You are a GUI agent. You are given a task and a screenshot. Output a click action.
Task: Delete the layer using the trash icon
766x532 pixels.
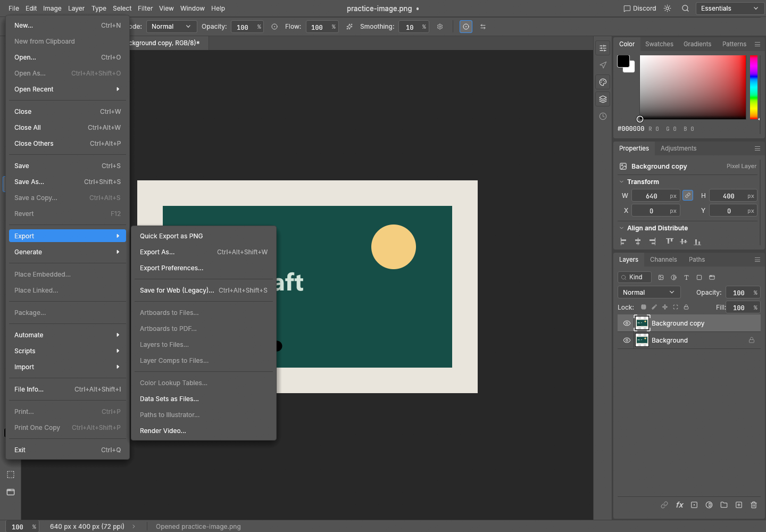[754, 505]
